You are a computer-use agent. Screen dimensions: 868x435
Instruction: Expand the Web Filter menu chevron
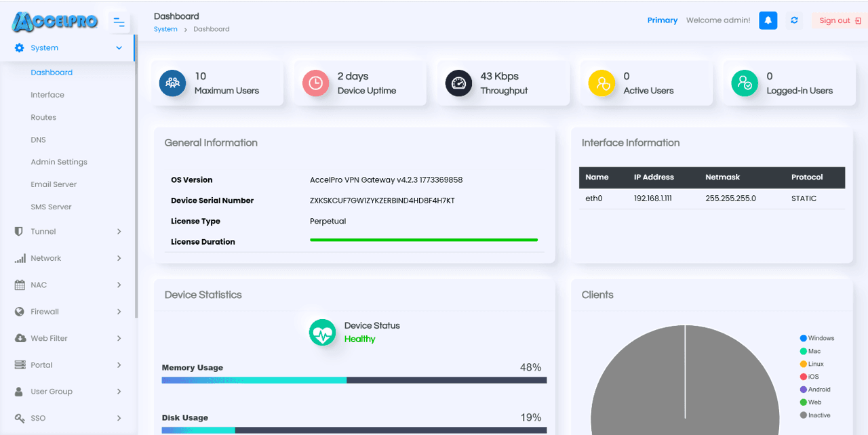coord(119,338)
